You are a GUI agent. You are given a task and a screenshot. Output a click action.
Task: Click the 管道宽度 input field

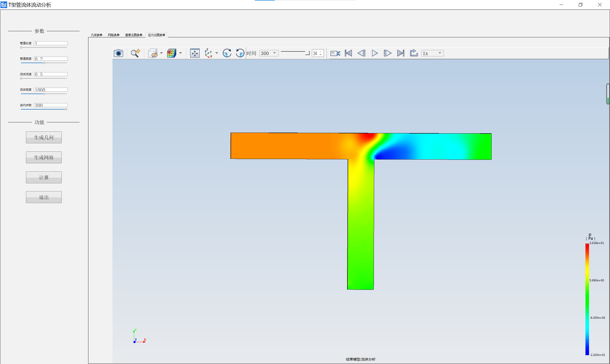(x=51, y=59)
